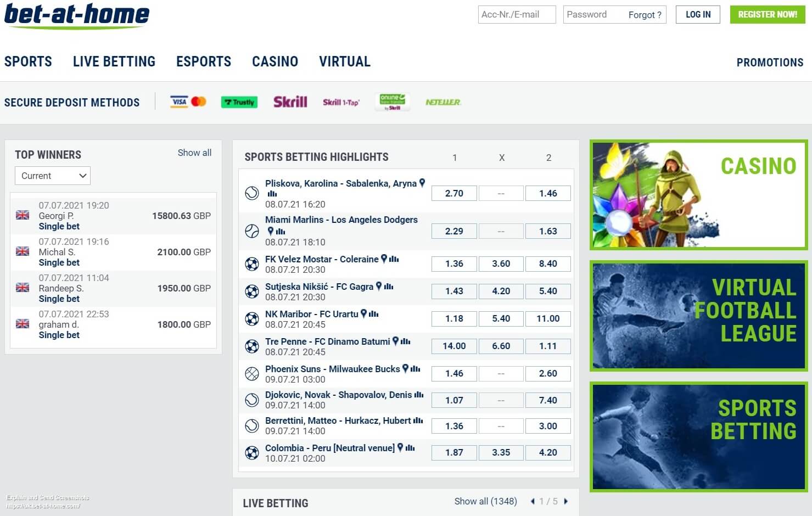Click Forgot ? password link

click(645, 15)
